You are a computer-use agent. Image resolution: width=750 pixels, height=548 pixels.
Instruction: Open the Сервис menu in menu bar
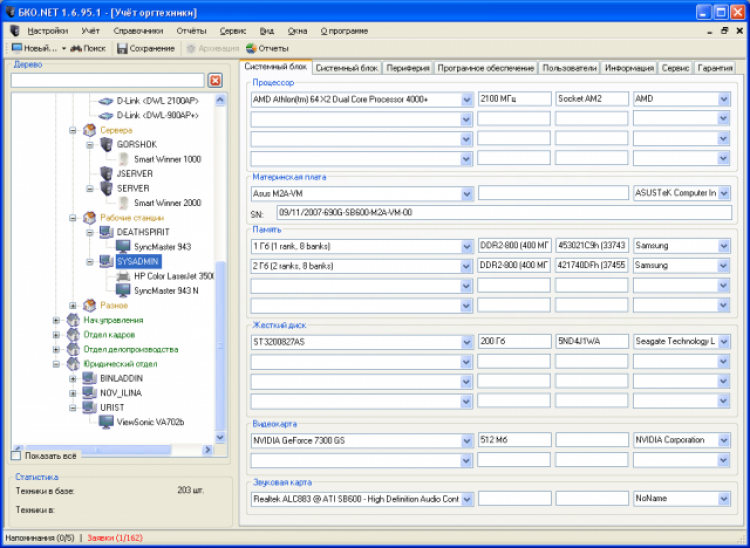coord(232,31)
